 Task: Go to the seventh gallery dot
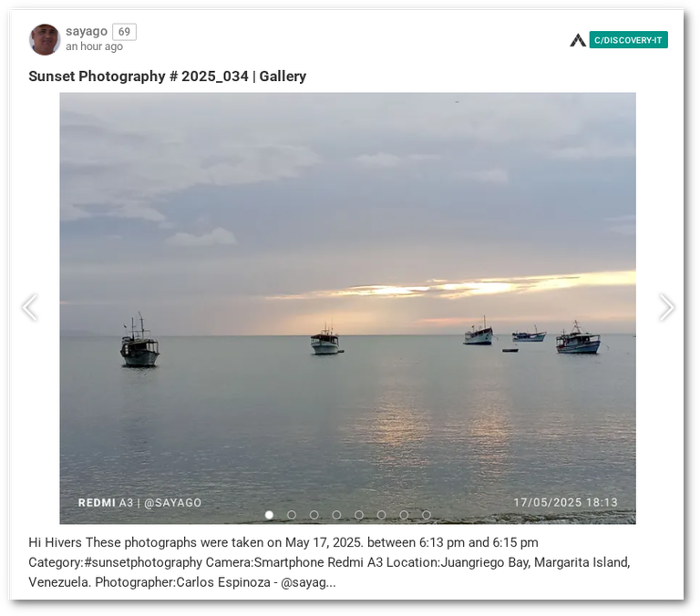tap(404, 515)
